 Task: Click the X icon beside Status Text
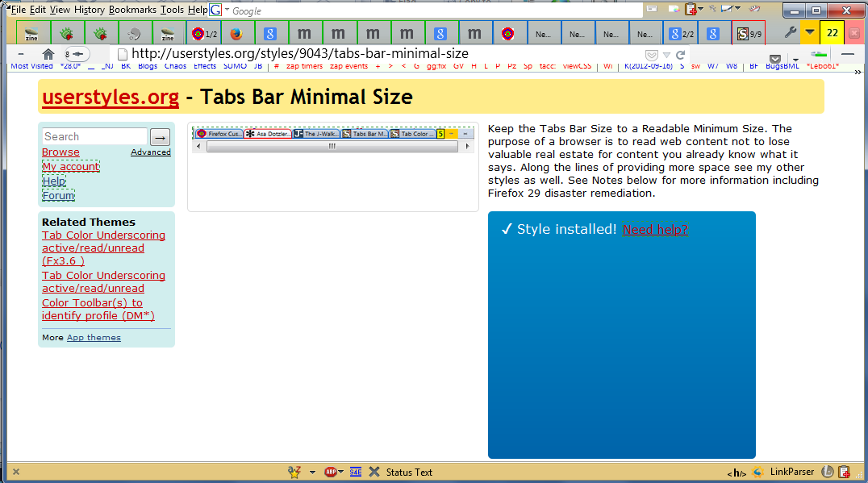click(x=374, y=472)
